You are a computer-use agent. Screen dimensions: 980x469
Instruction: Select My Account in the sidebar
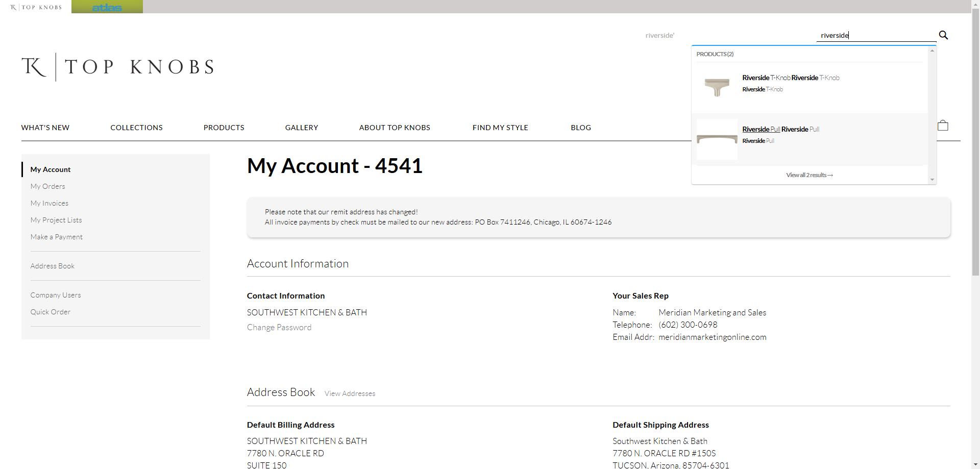click(51, 169)
